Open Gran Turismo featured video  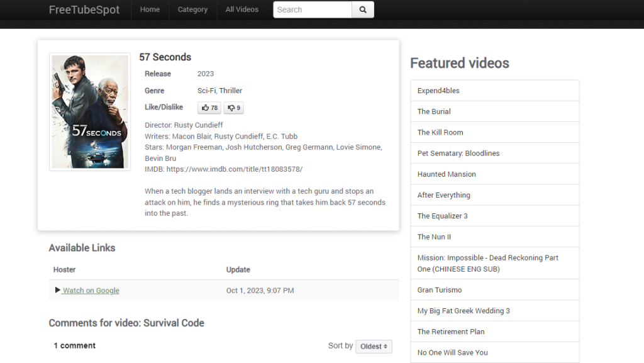(495, 290)
